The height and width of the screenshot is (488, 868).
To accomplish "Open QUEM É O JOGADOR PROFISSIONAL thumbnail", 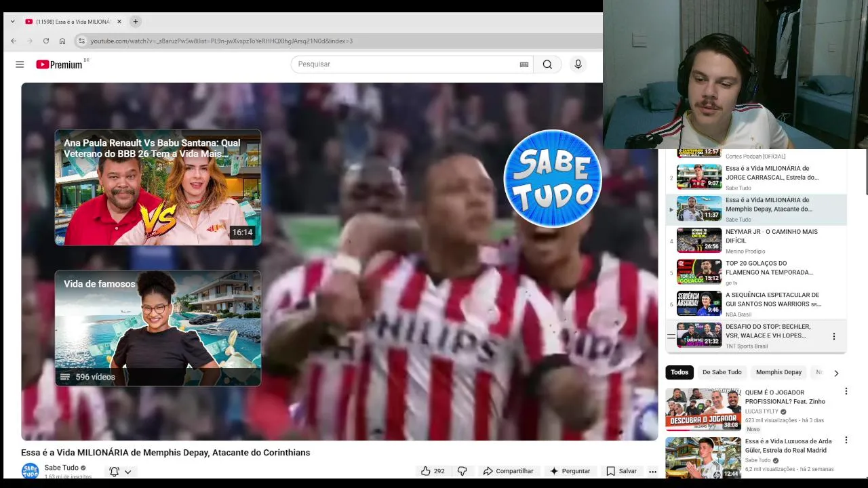I will [x=703, y=409].
